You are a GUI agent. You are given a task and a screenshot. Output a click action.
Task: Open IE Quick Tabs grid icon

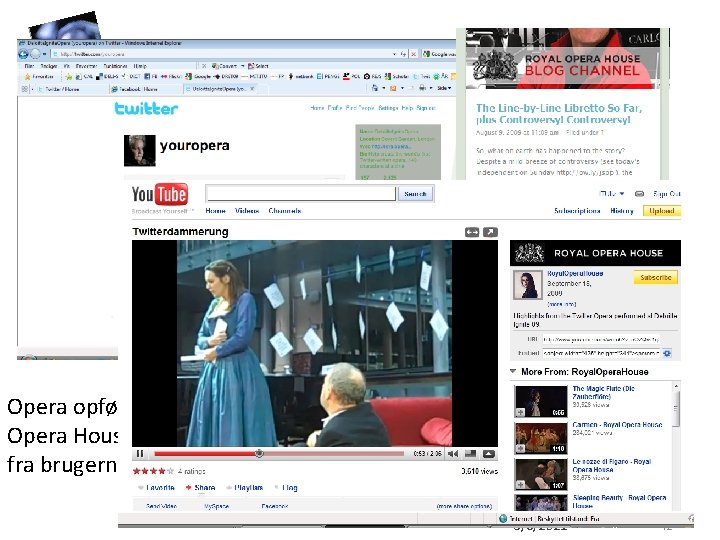25,89
